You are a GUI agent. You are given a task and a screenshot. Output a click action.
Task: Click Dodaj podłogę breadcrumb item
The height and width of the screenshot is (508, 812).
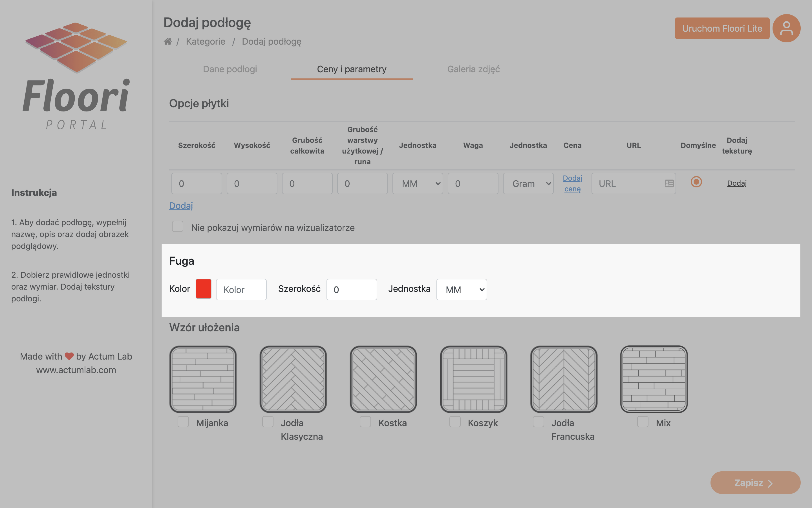pyautogui.click(x=272, y=41)
